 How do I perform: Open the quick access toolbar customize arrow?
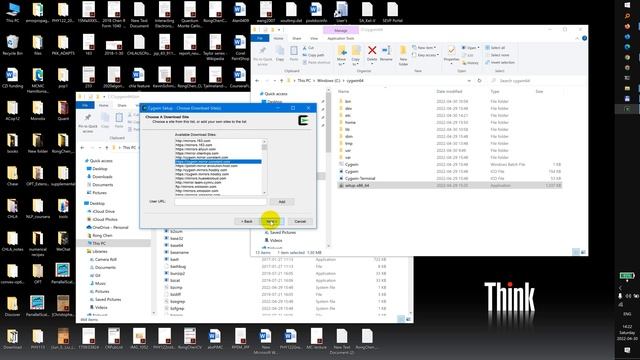279,30
